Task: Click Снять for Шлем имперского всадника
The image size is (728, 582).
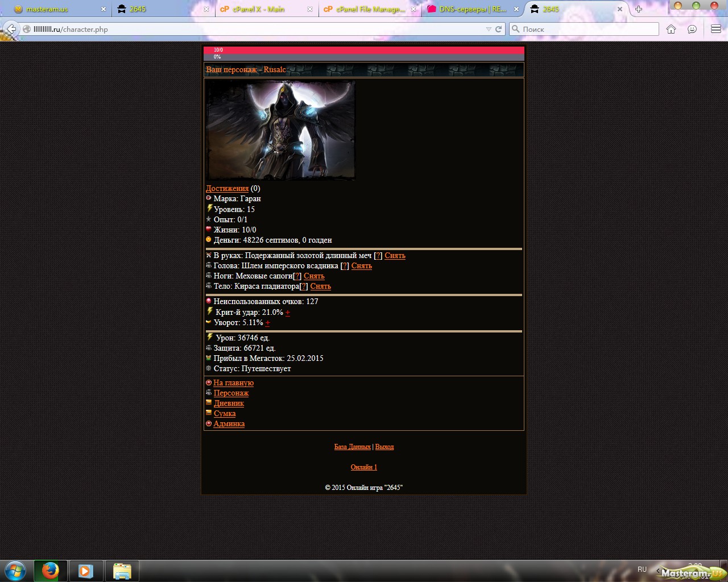Action: [362, 266]
